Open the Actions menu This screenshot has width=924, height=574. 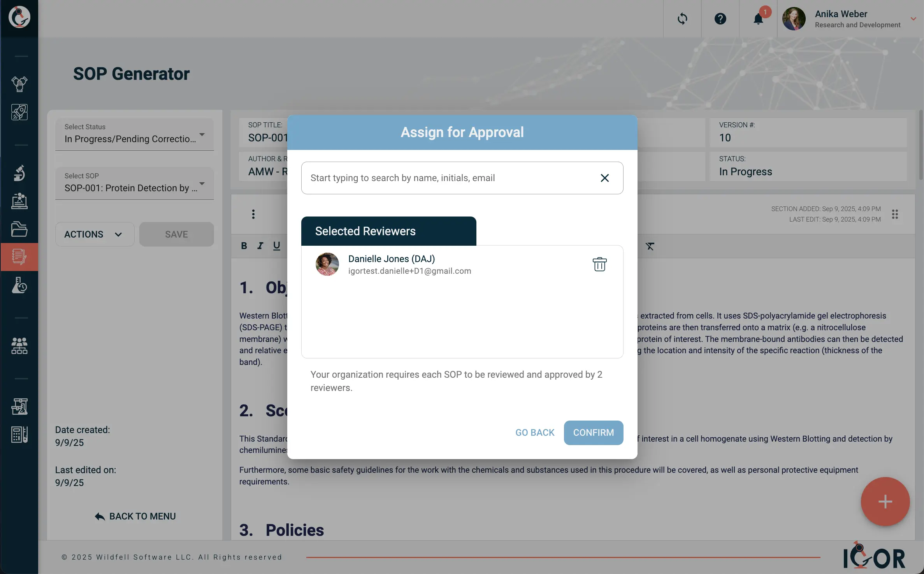[94, 234]
